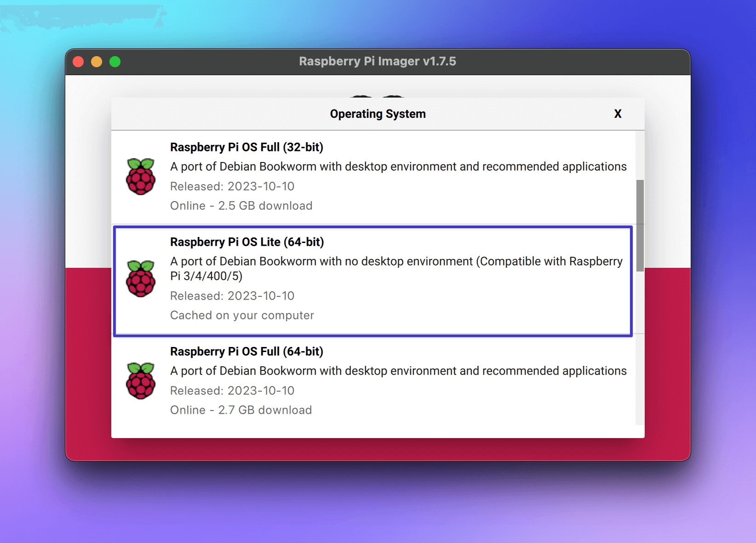
Task: Choose Raspberry Pi OS Lite (64-bit) title
Action: point(247,242)
